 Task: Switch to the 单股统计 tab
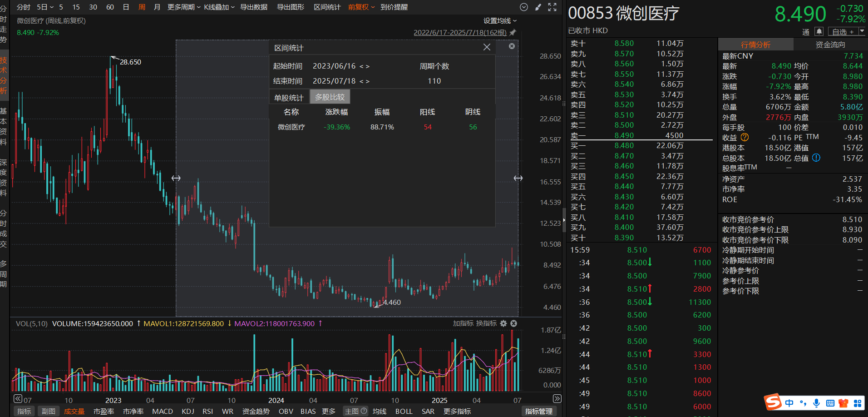point(289,97)
